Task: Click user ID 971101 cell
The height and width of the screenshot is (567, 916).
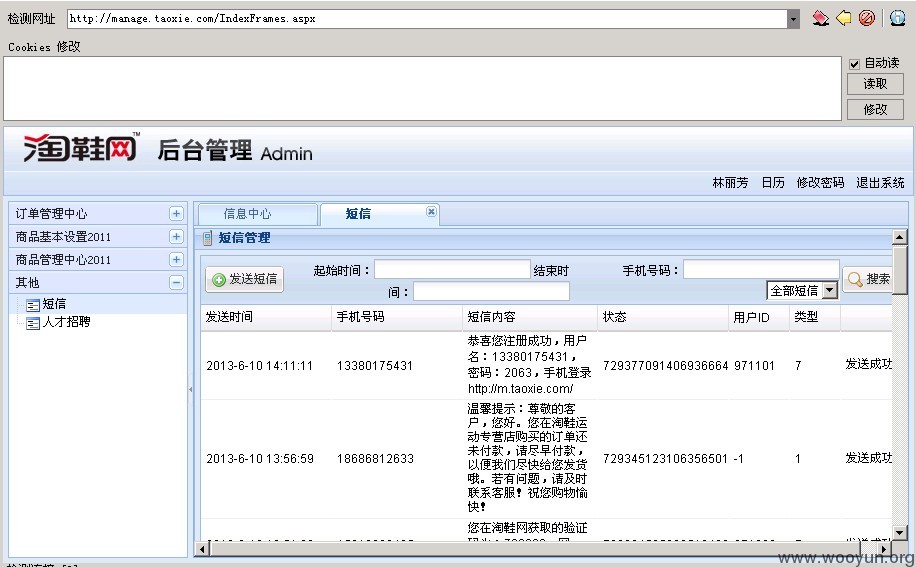Action: coord(754,366)
